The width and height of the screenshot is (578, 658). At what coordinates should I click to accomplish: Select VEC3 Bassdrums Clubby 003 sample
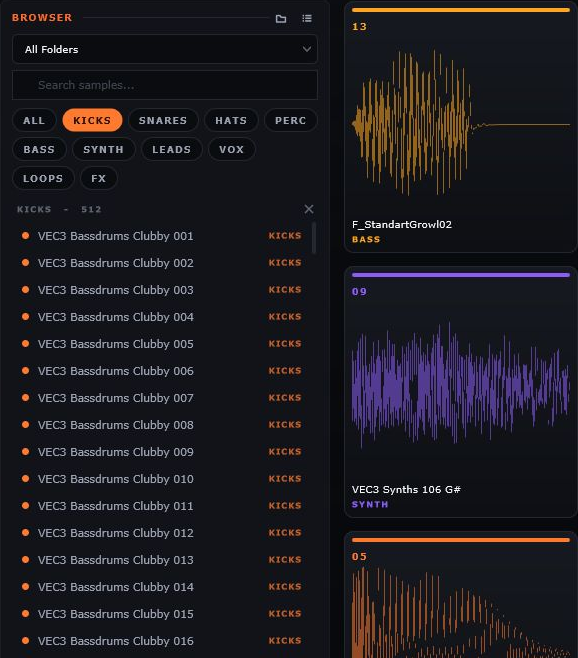click(162, 290)
